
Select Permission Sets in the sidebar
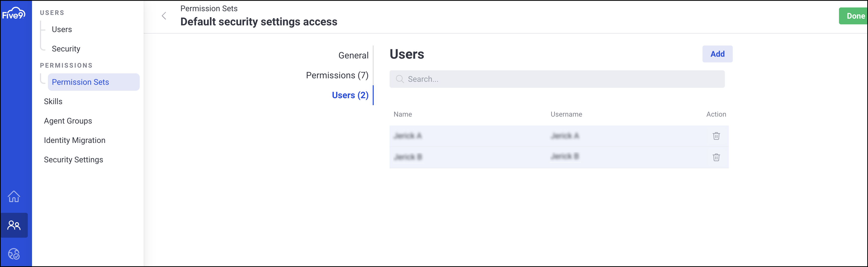pyautogui.click(x=94, y=82)
